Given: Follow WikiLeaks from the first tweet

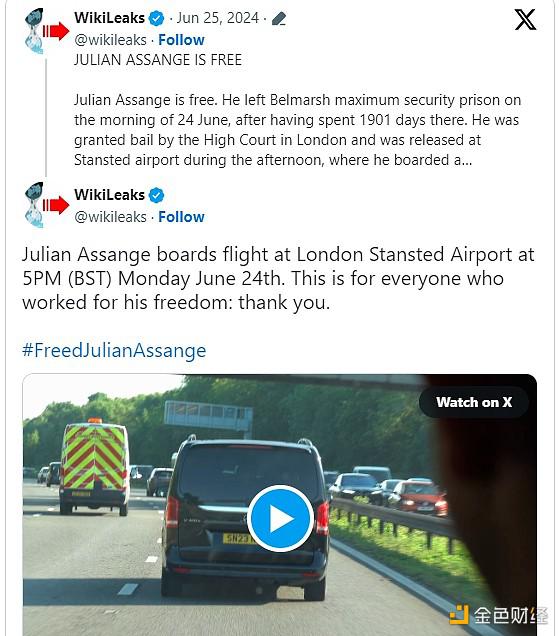Looking at the screenshot, I should click(x=181, y=40).
